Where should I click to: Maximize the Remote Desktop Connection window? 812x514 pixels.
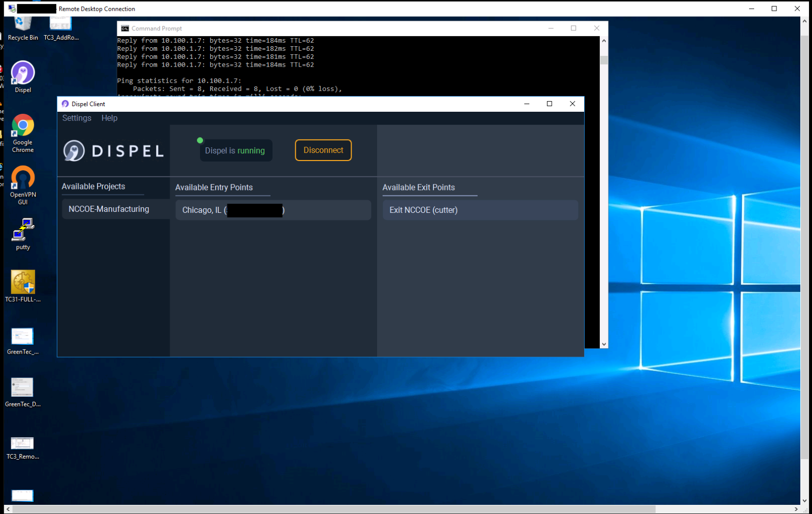774,9
